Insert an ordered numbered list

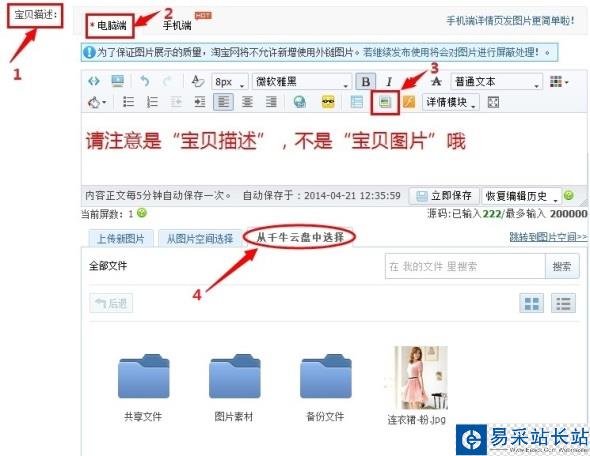(x=152, y=102)
